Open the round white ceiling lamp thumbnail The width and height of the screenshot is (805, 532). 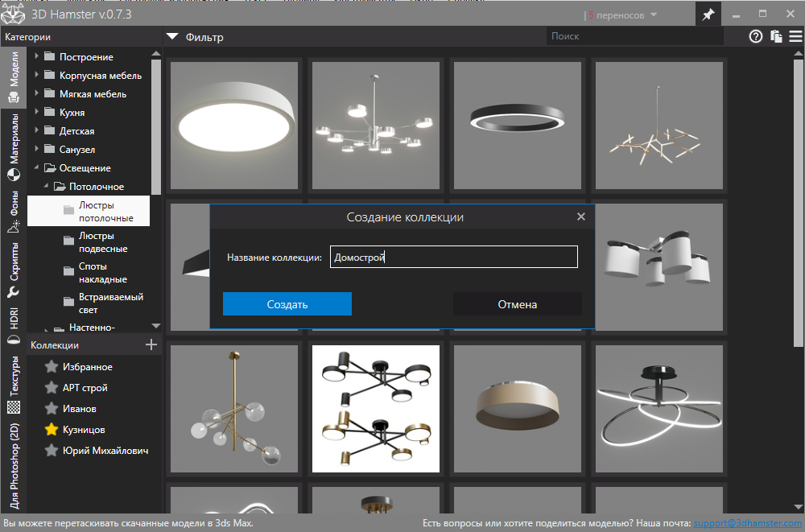pos(234,126)
